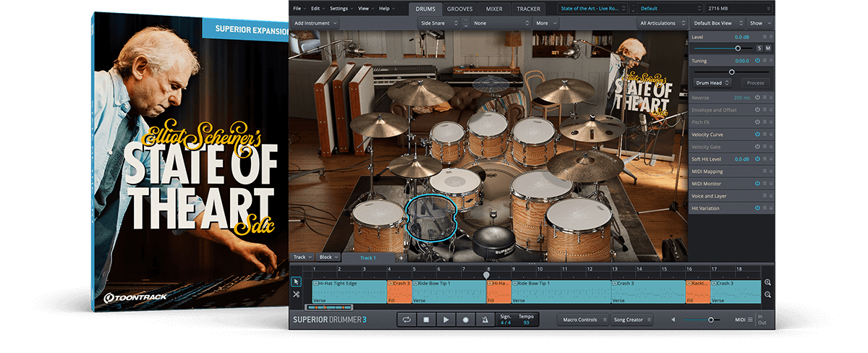Switch to the GROOVES tab
This screenshot has height=353, width=868.
[461, 9]
